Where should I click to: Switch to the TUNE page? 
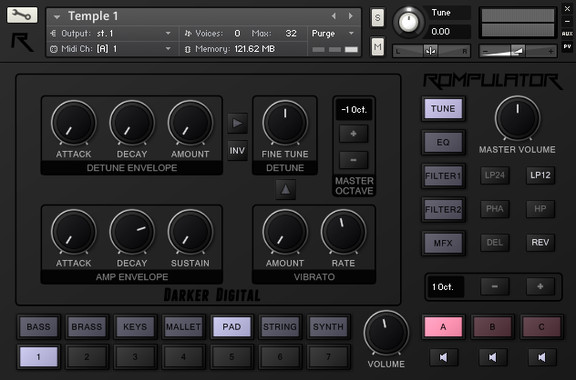tap(443, 109)
